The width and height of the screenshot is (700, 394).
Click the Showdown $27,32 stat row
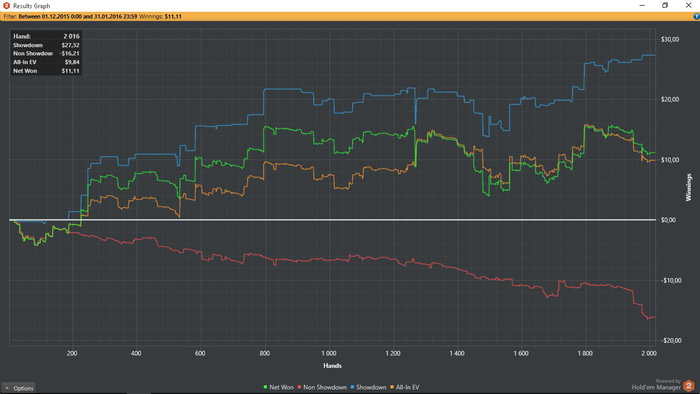click(46, 45)
